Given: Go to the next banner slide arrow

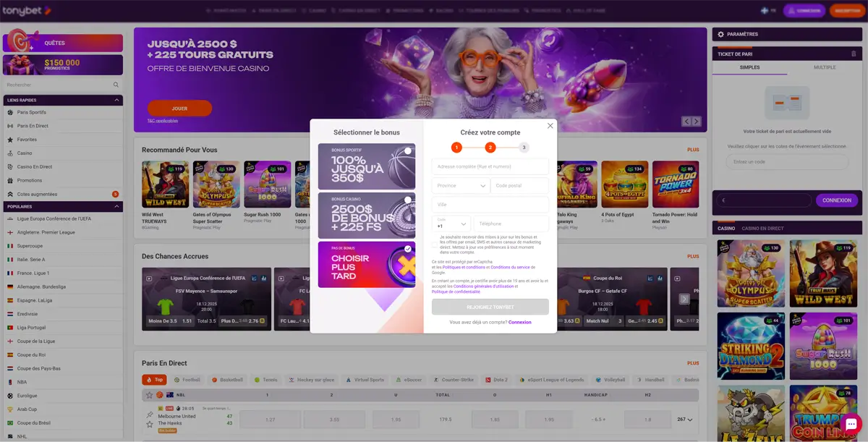Looking at the screenshot, I should [696, 122].
